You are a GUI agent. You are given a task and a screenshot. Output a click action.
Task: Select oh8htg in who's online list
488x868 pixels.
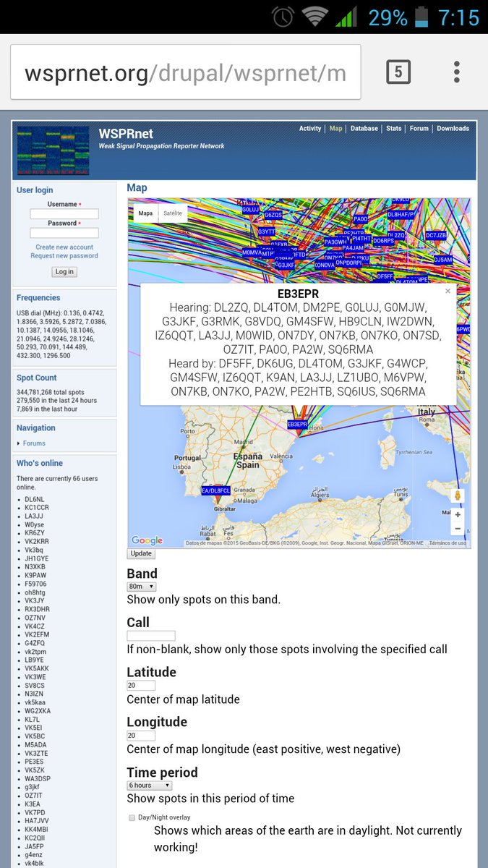click(35, 592)
